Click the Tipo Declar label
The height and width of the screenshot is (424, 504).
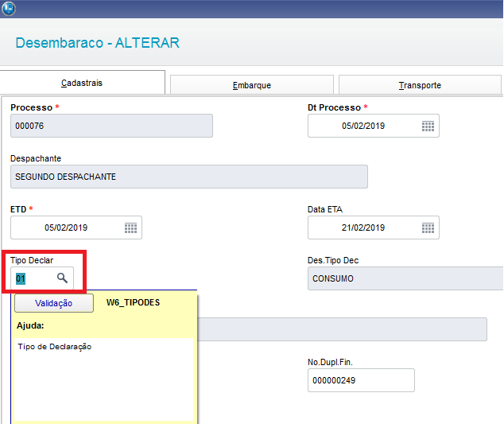(x=32, y=260)
